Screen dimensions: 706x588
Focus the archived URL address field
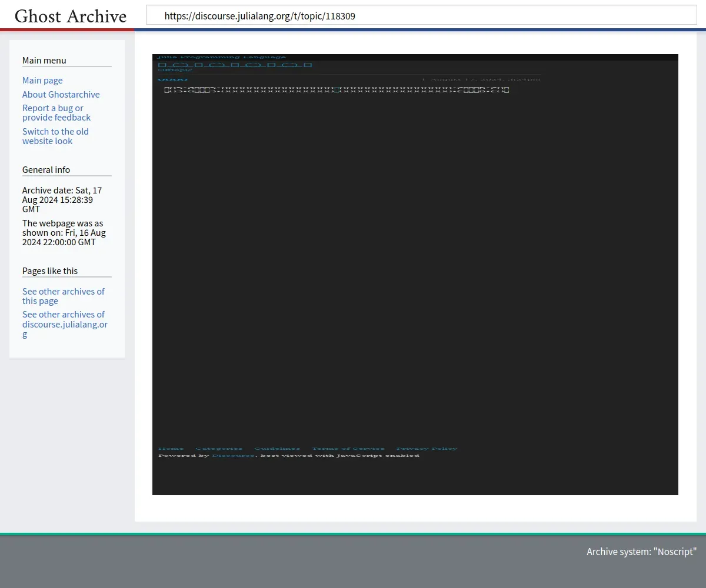421,15
